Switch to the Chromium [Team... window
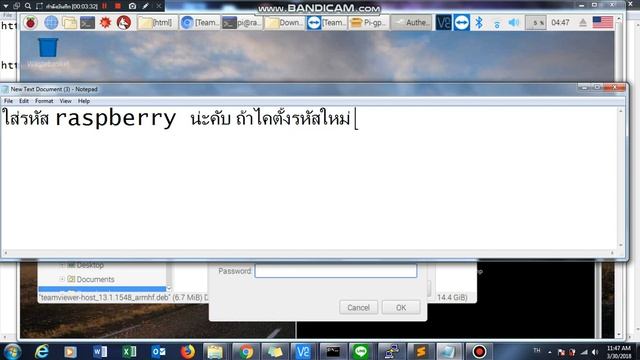This screenshot has width=640, height=360. point(200,23)
